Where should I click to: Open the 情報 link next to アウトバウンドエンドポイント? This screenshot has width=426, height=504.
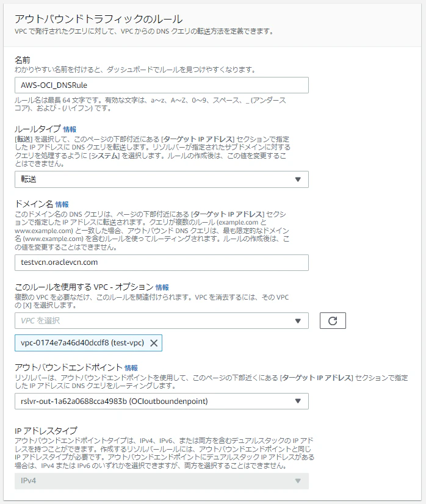pos(131,368)
